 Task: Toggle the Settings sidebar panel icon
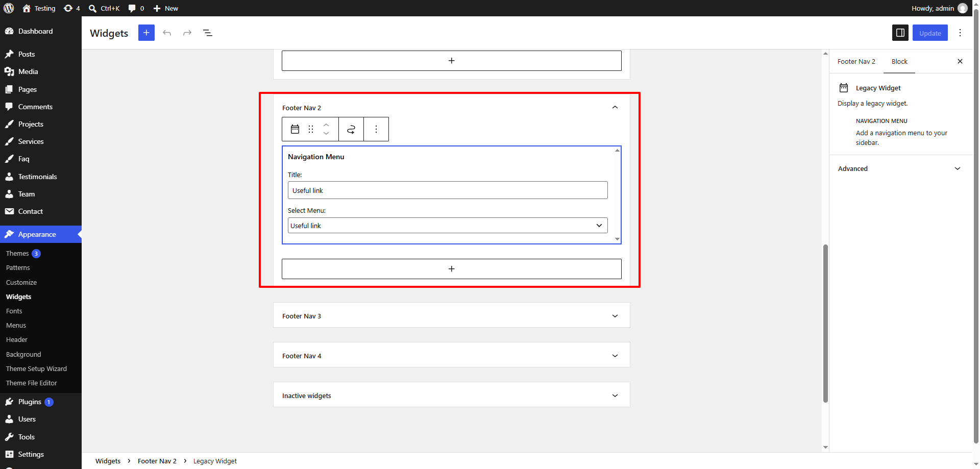click(900, 33)
